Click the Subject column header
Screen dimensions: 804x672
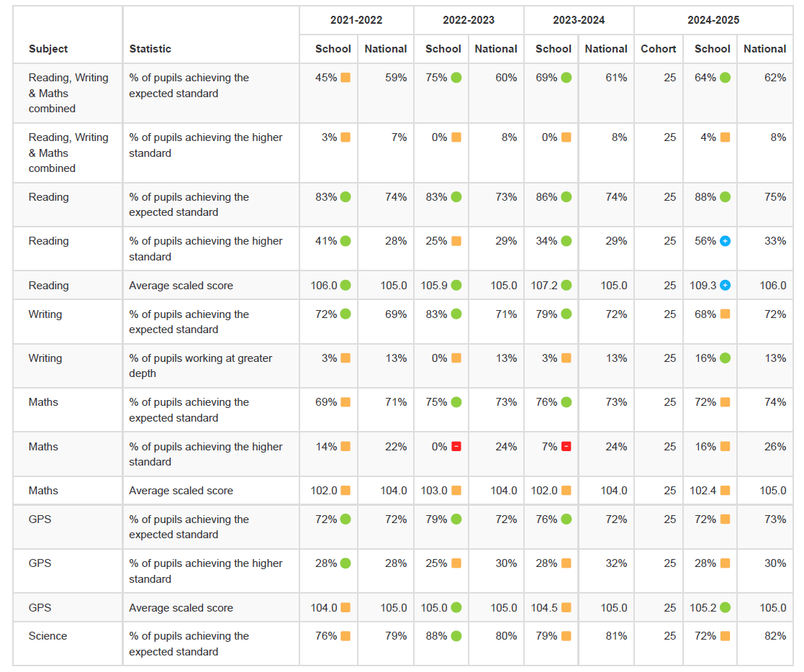point(48,49)
